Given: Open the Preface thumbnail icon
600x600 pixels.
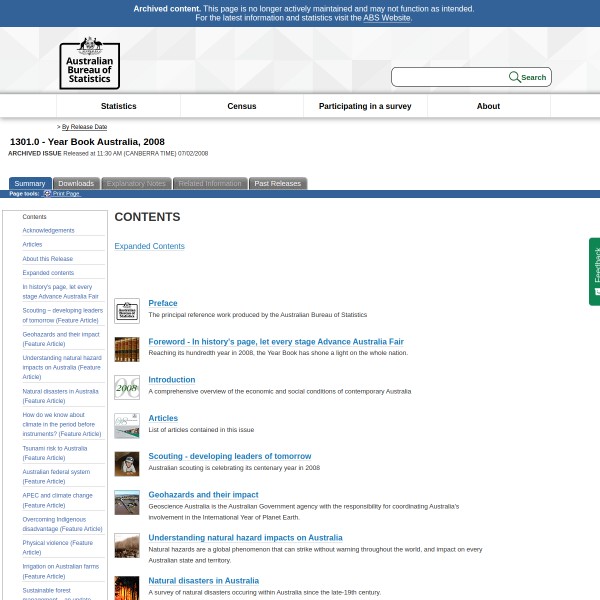Looking at the screenshot, I should pyautogui.click(x=127, y=311).
